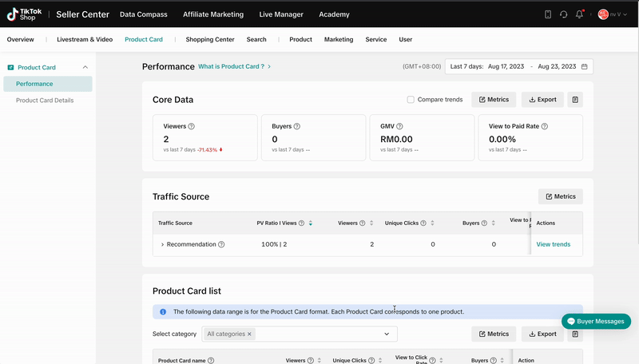This screenshot has width=639, height=364.
Task: Click the info icon next to Recommendation
Action: click(221, 244)
